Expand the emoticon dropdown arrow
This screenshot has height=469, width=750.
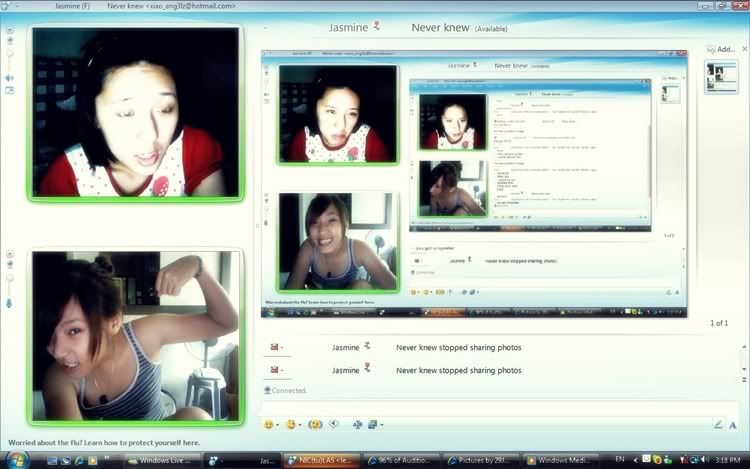tap(277, 425)
